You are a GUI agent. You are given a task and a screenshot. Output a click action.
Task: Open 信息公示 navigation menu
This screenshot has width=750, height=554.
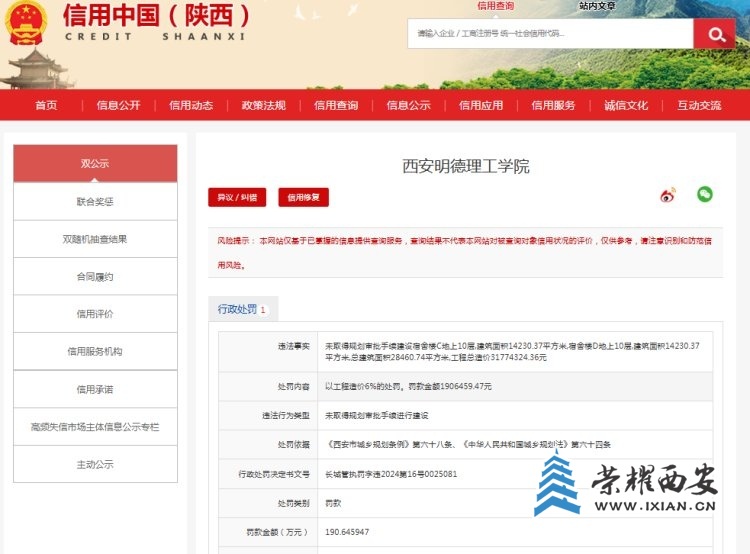pos(408,105)
